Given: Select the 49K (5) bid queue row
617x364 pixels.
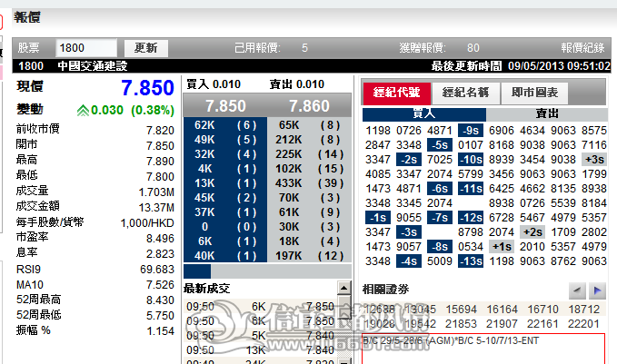Looking at the screenshot, I should click(225, 140).
